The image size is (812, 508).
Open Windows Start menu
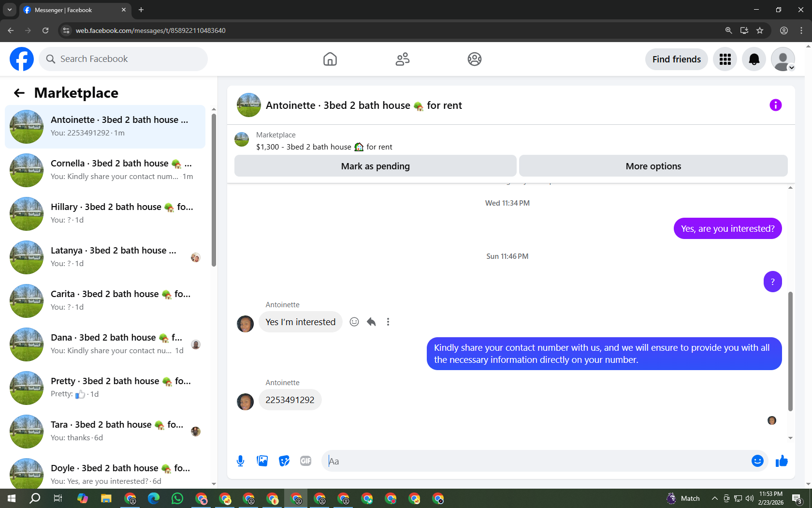click(12, 498)
